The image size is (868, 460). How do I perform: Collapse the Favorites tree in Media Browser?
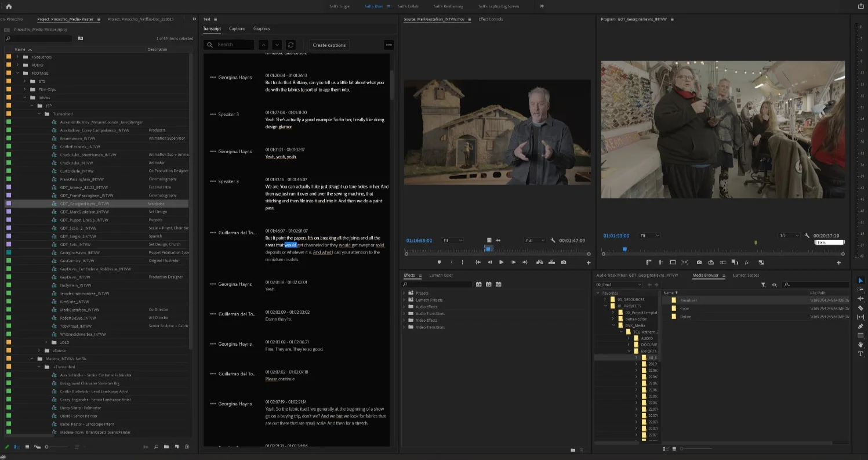(x=598, y=293)
